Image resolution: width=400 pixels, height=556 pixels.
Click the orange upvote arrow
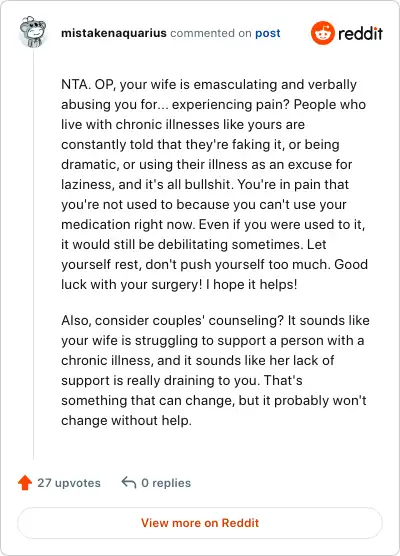pyautogui.click(x=25, y=483)
